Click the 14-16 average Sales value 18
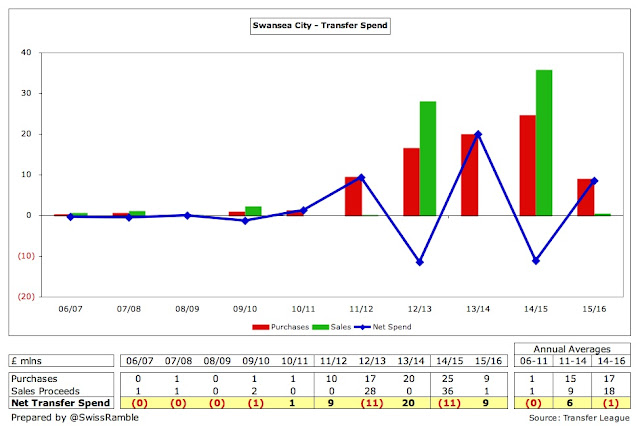This screenshot has width=640, height=426. (609, 391)
